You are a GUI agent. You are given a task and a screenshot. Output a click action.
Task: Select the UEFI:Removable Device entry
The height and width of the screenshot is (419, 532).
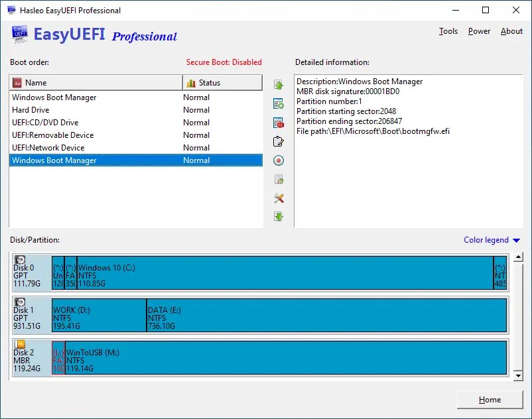pos(136,135)
